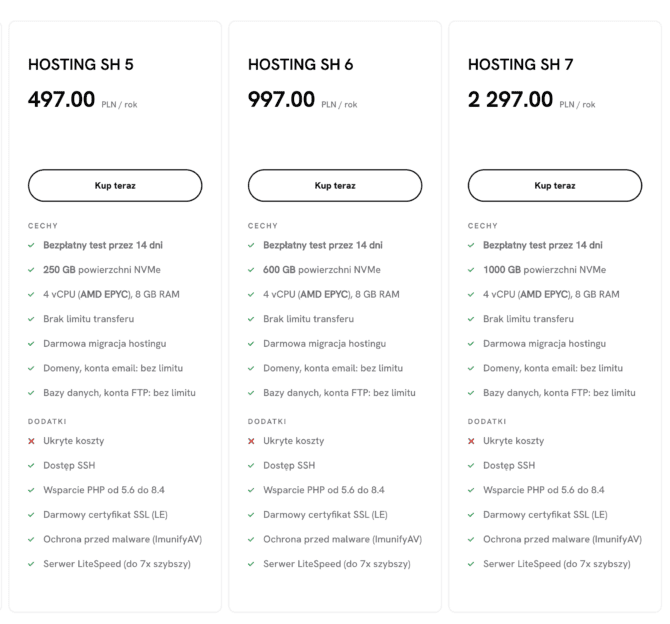Image resolution: width=670 pixels, height=624 pixels.
Task: Click Kup teraz button for Hosting SH 6
Action: pos(335,185)
